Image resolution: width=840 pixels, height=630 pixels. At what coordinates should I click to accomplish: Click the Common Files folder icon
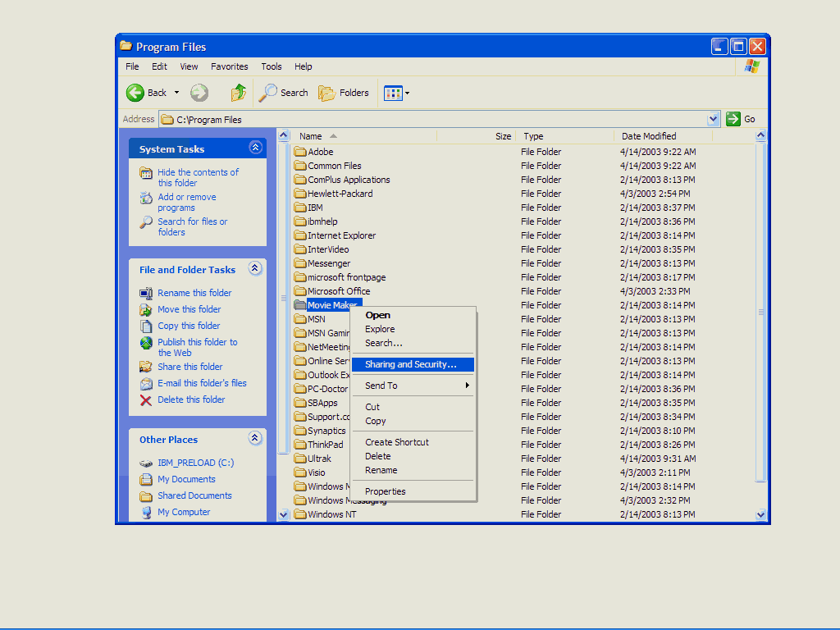point(300,166)
